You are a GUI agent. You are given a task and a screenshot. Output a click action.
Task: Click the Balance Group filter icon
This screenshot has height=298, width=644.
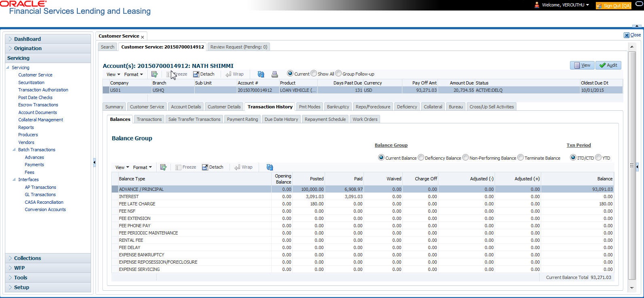point(163,167)
